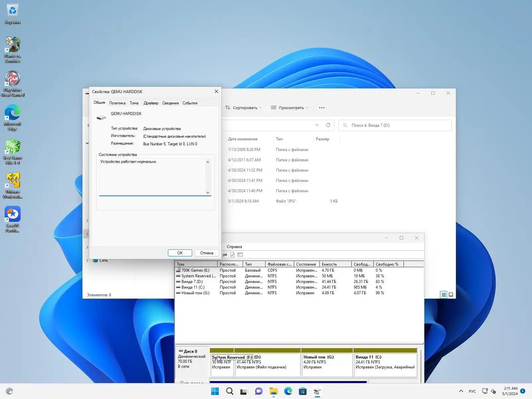Open the Корзина recycle bin icon
532x399 pixels.
tap(13, 15)
